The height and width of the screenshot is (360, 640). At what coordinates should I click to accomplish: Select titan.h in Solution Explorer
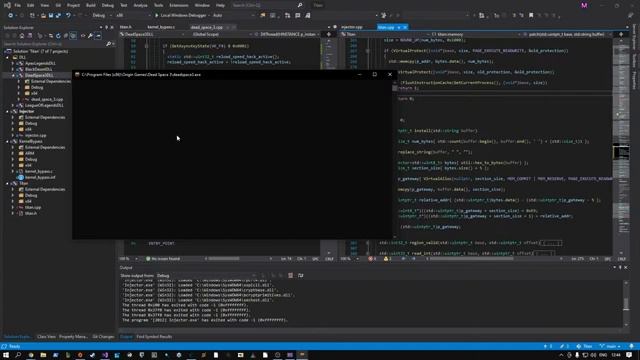(x=31, y=213)
